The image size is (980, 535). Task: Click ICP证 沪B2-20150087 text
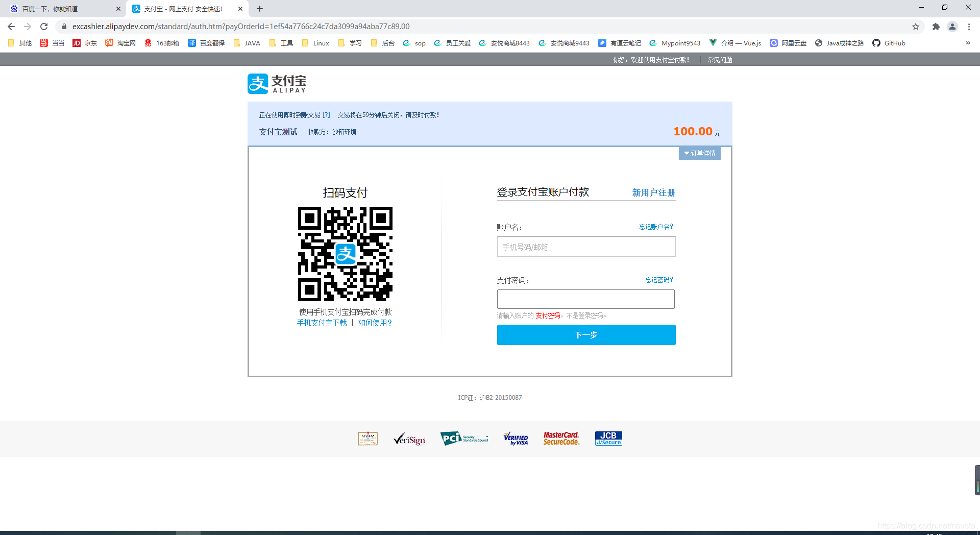pos(490,398)
